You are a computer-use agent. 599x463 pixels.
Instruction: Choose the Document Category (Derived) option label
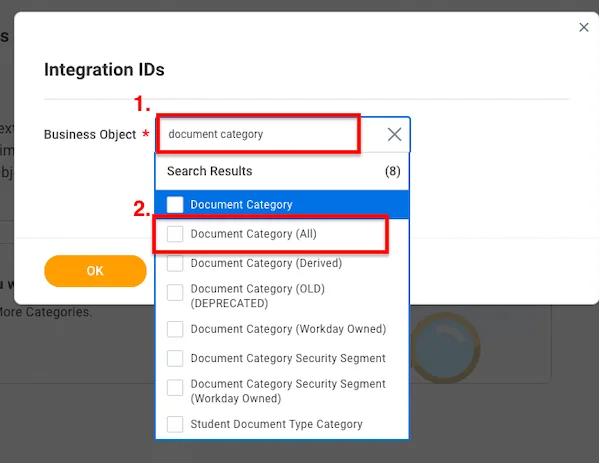click(x=266, y=263)
